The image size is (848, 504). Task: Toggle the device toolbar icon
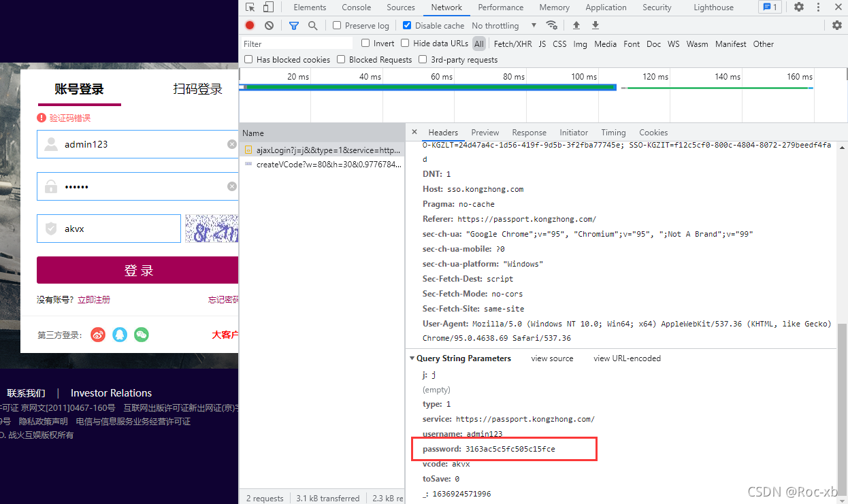point(268,7)
